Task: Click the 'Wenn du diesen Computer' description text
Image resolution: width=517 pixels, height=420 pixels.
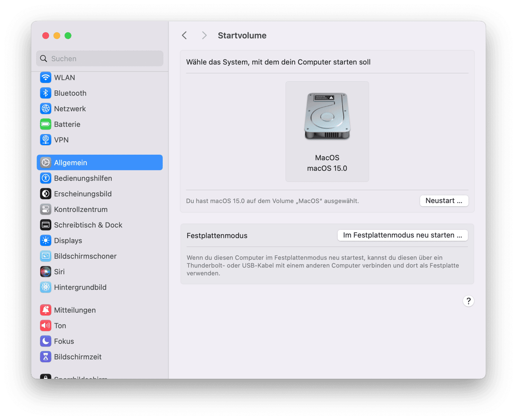Action: click(323, 265)
